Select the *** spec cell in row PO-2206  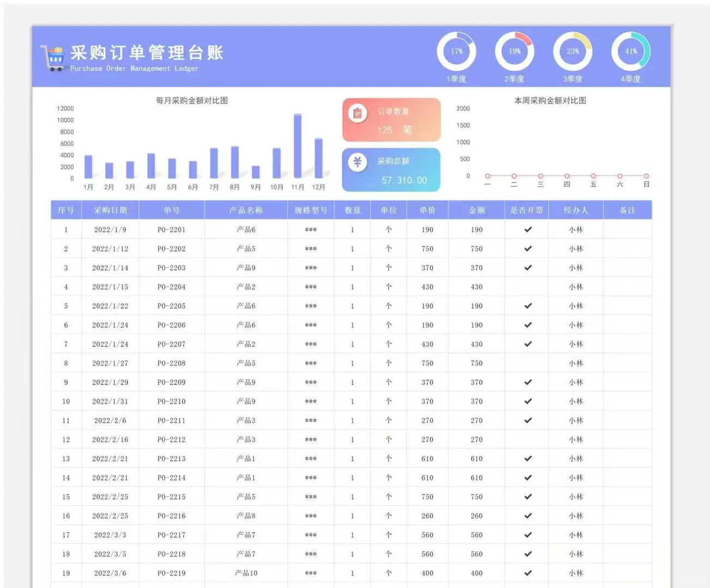pyautogui.click(x=311, y=325)
